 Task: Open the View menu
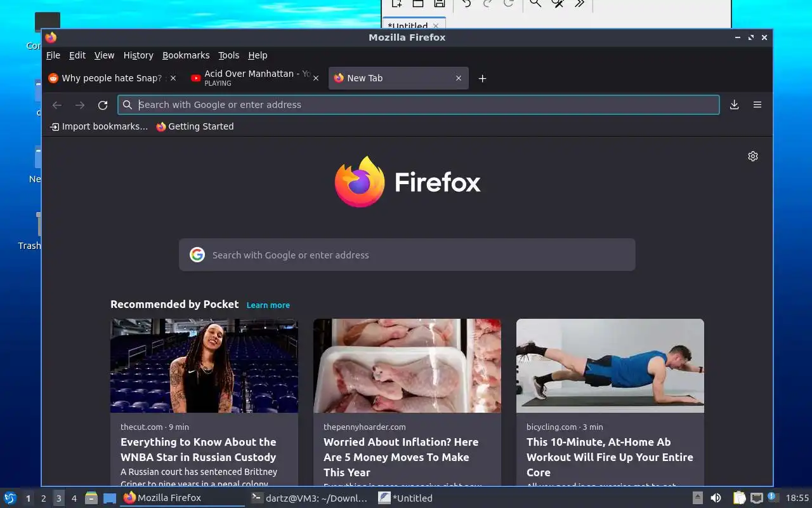point(104,55)
